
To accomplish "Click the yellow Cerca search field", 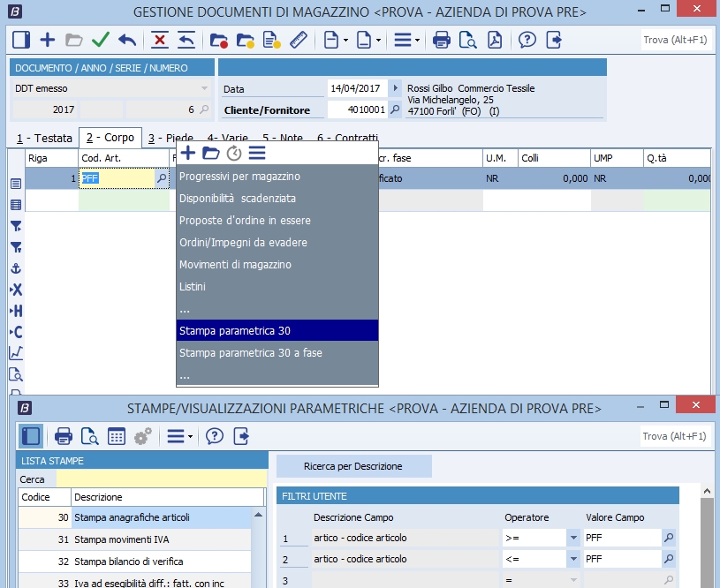I will click(x=159, y=479).
